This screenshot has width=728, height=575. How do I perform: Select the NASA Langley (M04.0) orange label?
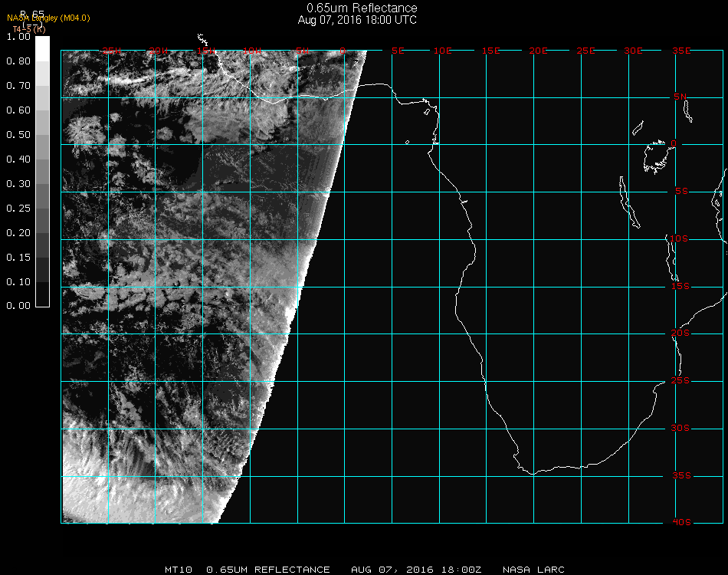pos(48,18)
